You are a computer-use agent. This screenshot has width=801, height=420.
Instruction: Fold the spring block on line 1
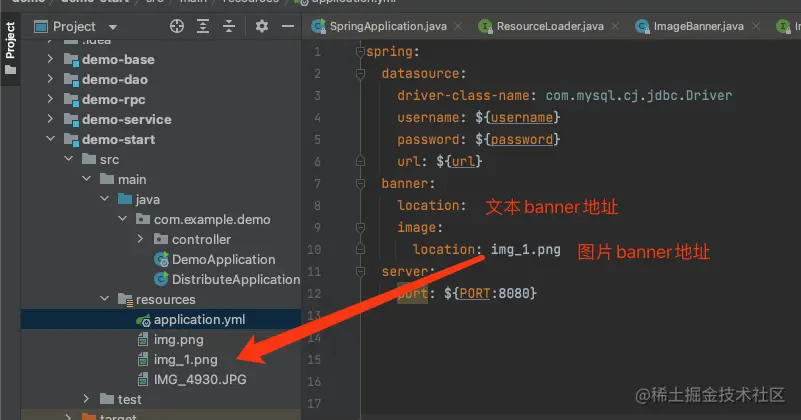[x=360, y=52]
